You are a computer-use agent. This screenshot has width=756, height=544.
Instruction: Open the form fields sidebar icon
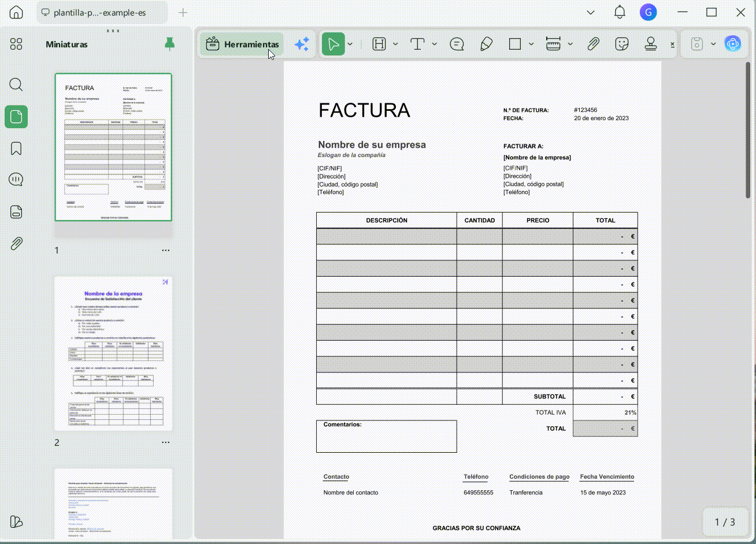[16, 212]
